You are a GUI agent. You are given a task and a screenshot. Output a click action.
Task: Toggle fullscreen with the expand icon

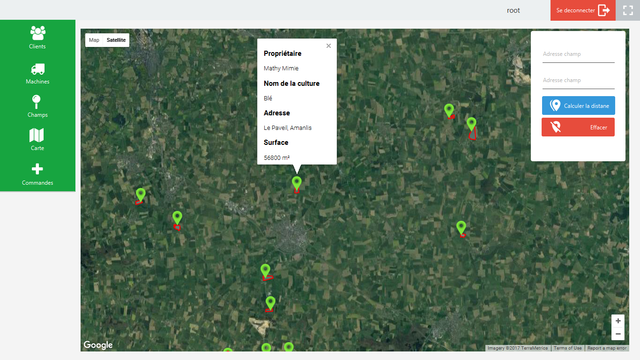coord(628,10)
